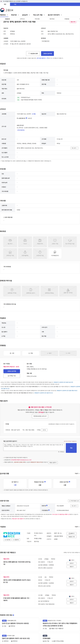This screenshot has height=644, width=80.
Task: Click 고용24 입사지원 under 접수 마감일
Action: pos(12,371)
